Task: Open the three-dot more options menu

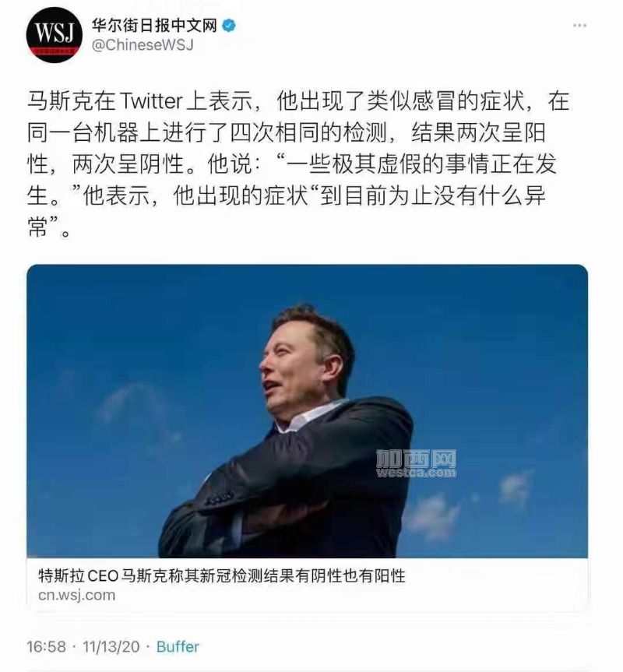Action: 579,26
